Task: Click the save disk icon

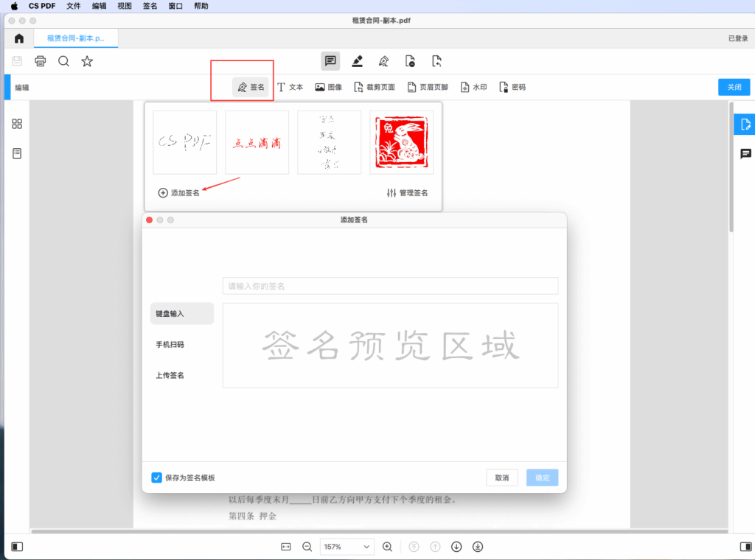Action: click(17, 61)
